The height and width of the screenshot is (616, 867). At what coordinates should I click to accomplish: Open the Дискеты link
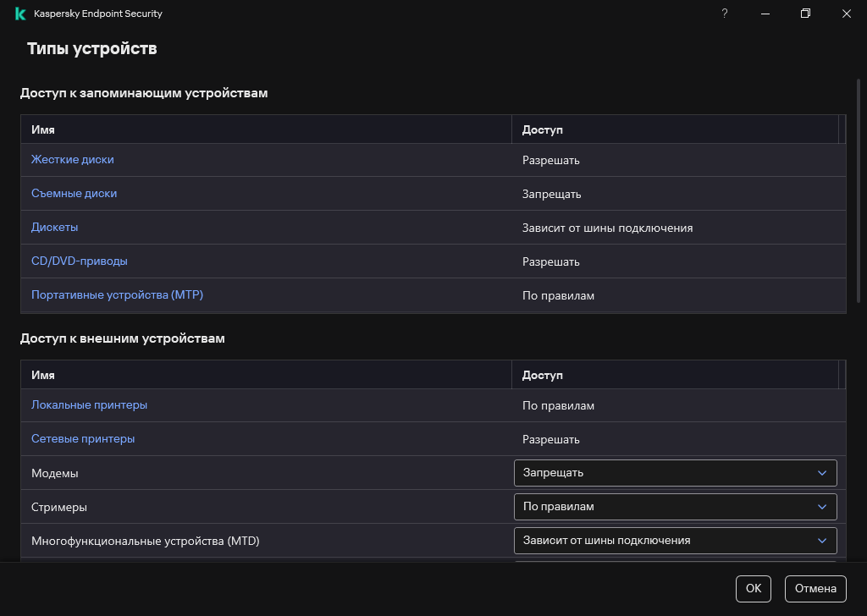pyautogui.click(x=55, y=227)
